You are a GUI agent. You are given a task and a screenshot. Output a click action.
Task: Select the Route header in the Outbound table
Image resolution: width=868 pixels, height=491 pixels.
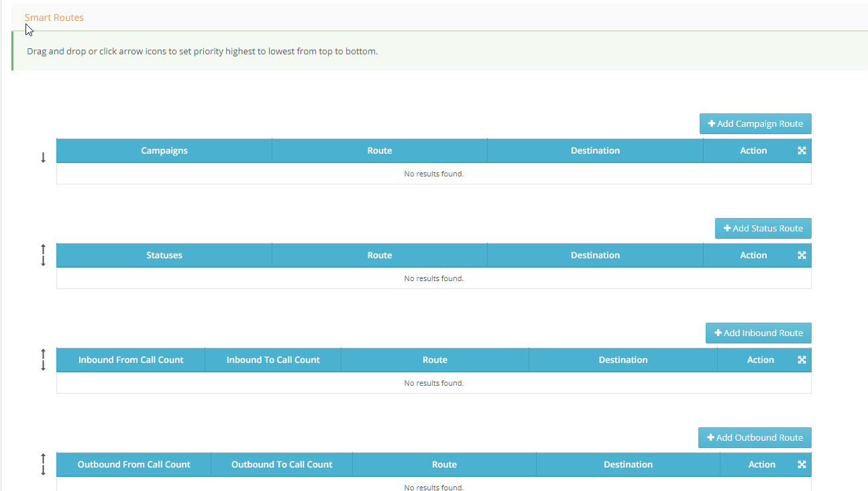[445, 464]
